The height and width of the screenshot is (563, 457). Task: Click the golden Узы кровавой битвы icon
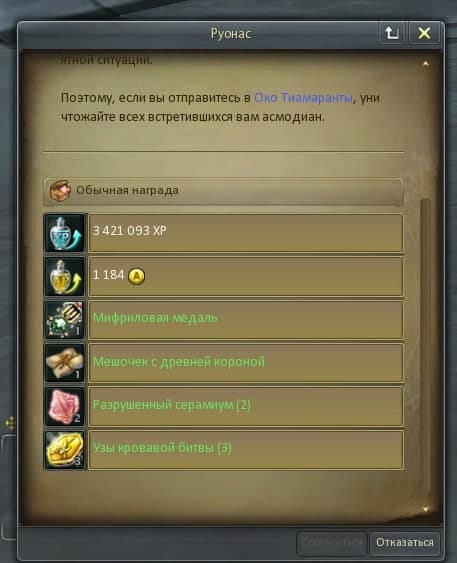point(65,450)
